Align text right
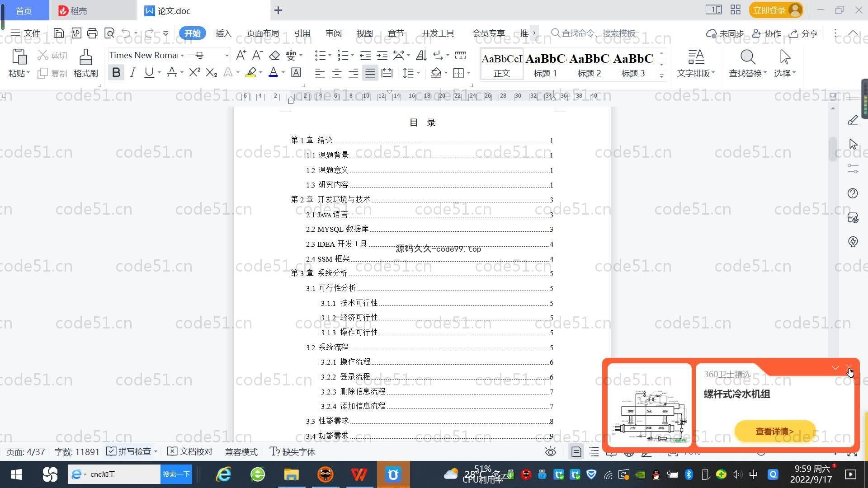Screen dimensions: 868x488 tap(354, 73)
